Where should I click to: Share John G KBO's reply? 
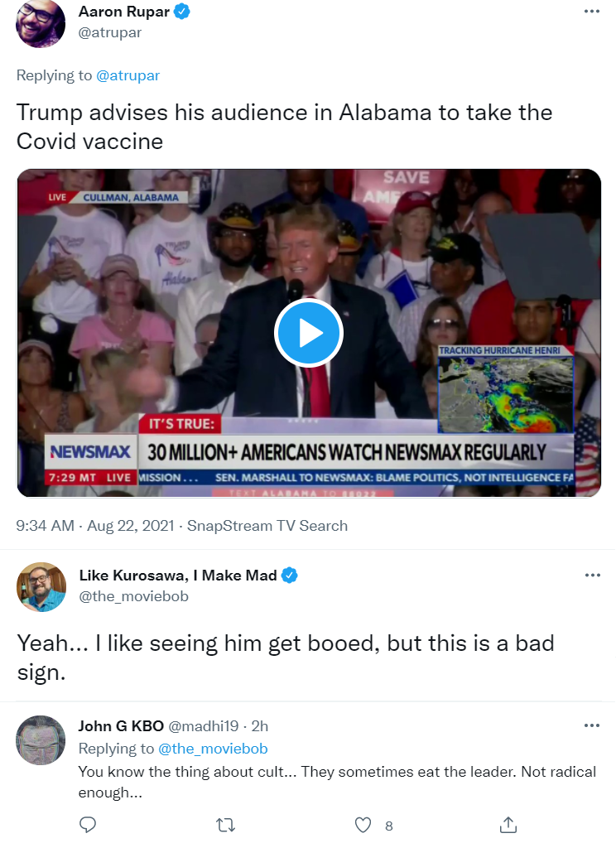pos(508,824)
